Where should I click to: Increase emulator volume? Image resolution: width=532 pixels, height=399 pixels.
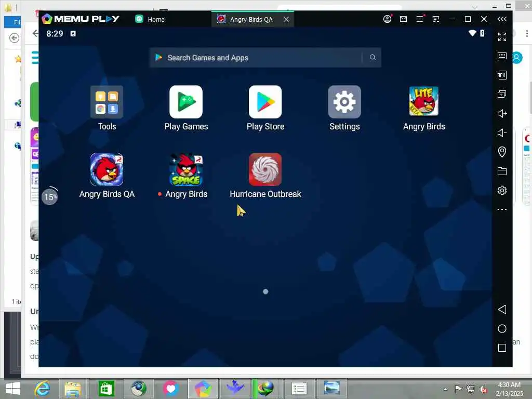502,113
